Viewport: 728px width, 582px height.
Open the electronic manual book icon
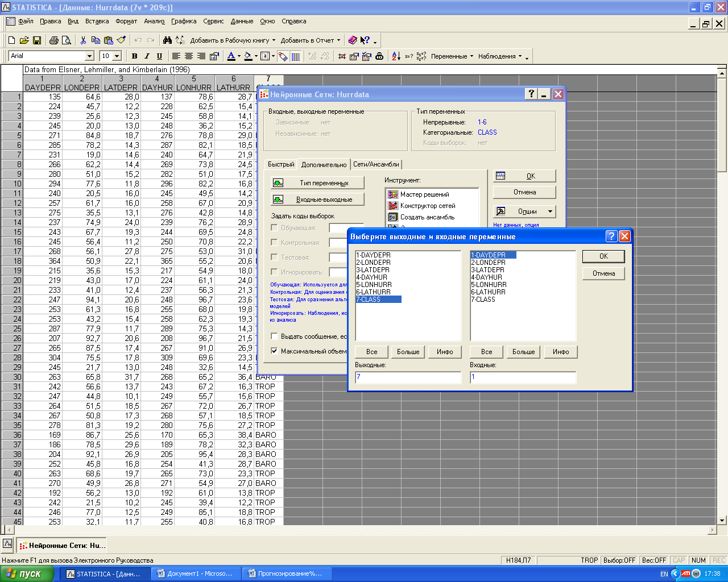click(x=353, y=40)
